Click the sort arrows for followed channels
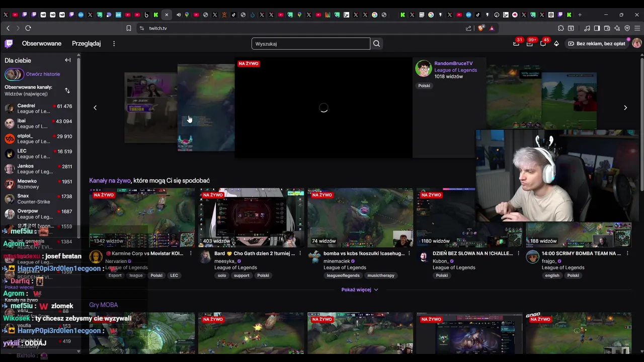Screen dimensions: 644x362 [x=67, y=90]
